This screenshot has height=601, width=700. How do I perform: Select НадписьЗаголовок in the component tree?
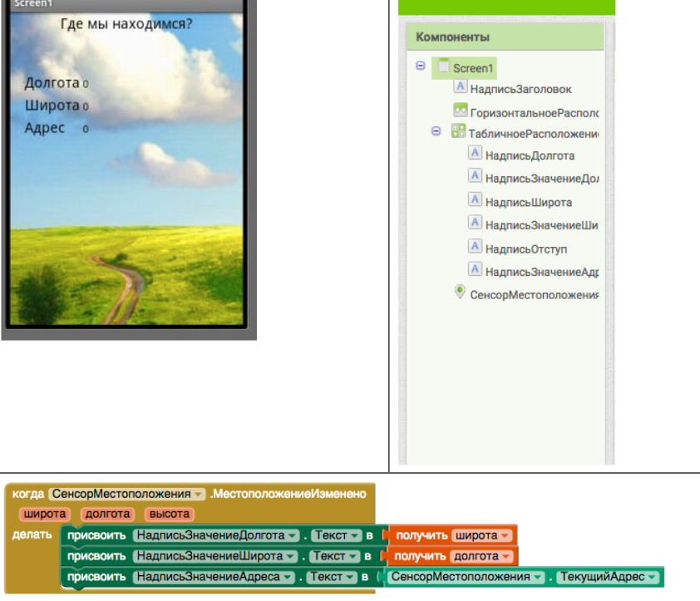521,89
